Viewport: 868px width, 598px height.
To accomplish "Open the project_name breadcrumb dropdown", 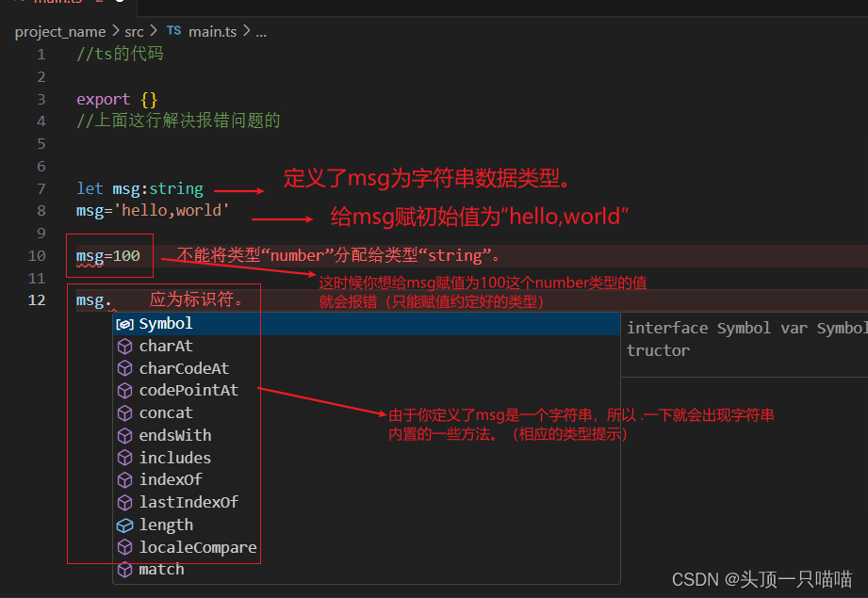I will pyautogui.click(x=60, y=31).
